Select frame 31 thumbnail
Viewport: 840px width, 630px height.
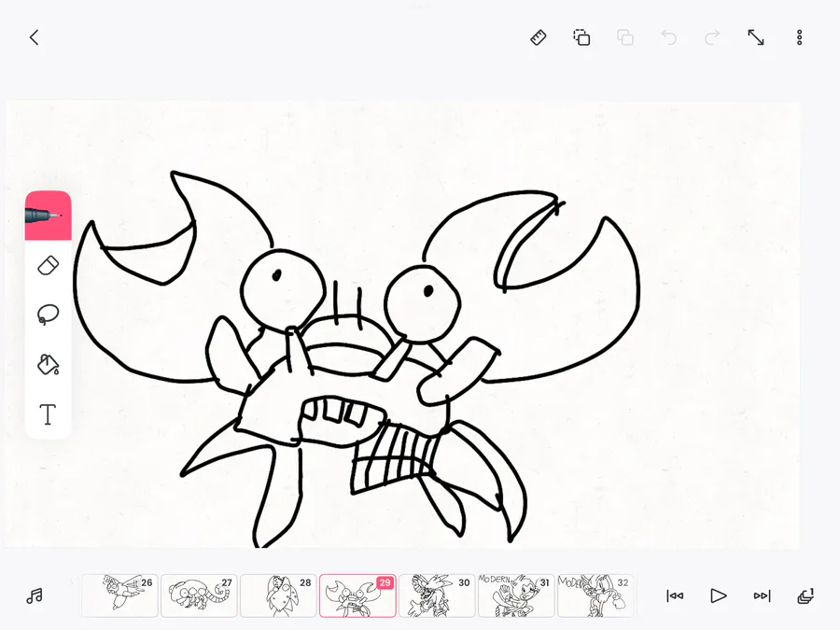pyautogui.click(x=516, y=595)
